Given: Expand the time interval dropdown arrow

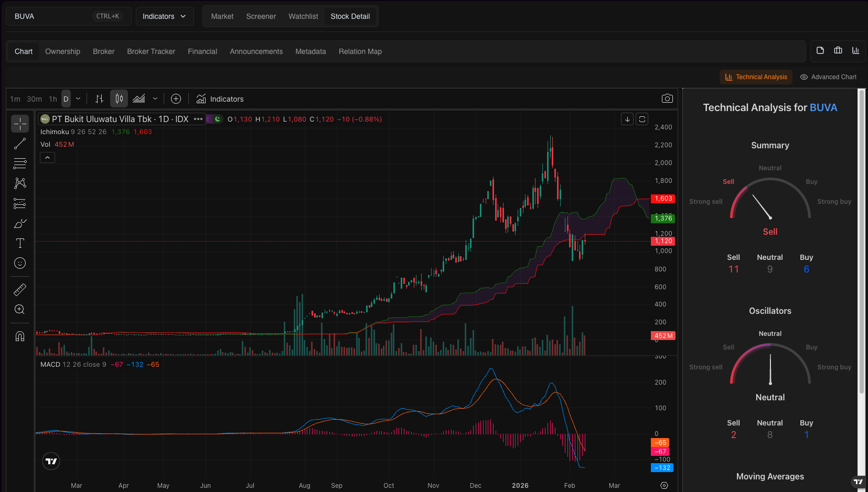Looking at the screenshot, I should pyautogui.click(x=78, y=99).
